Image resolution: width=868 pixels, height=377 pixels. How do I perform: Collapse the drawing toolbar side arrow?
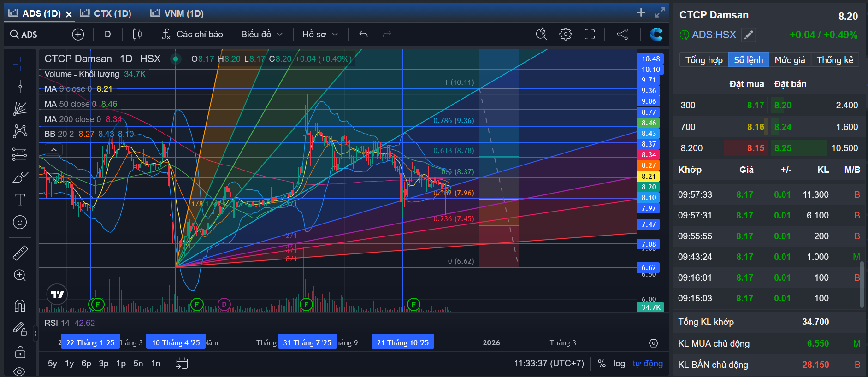[x=35, y=333]
